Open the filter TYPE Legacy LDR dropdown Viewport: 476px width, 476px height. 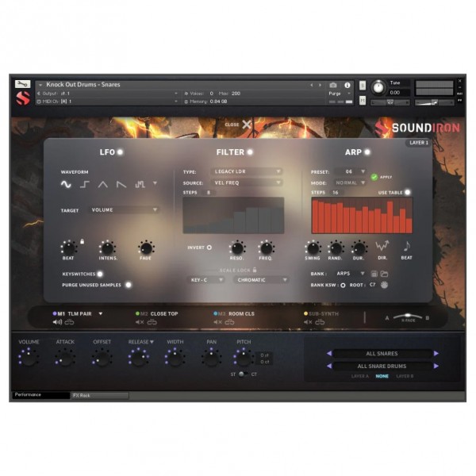pos(247,171)
